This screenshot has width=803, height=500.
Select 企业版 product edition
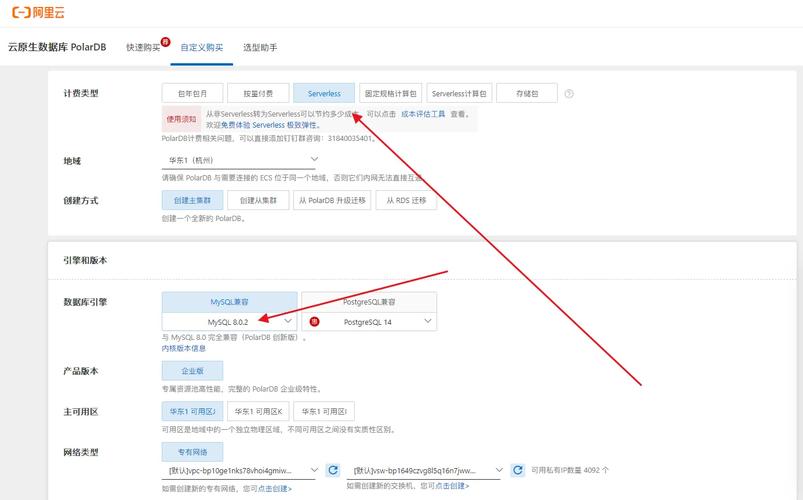193,370
